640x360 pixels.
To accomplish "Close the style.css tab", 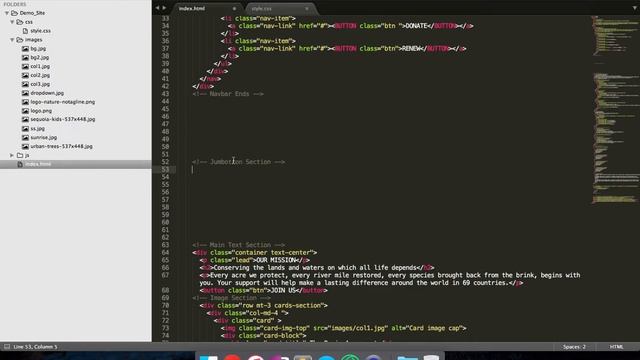I will pyautogui.click(x=307, y=9).
